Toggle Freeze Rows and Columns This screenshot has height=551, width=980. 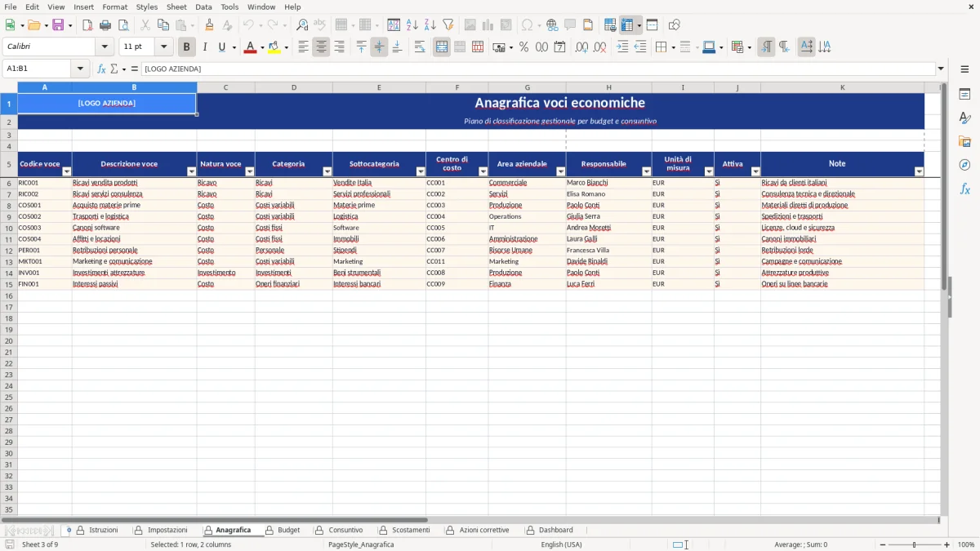[x=627, y=25]
